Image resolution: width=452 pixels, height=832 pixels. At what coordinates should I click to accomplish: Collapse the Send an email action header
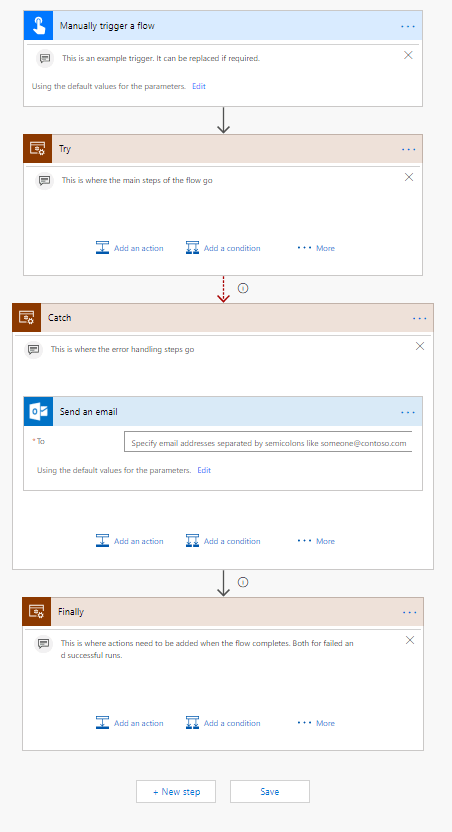click(223, 411)
